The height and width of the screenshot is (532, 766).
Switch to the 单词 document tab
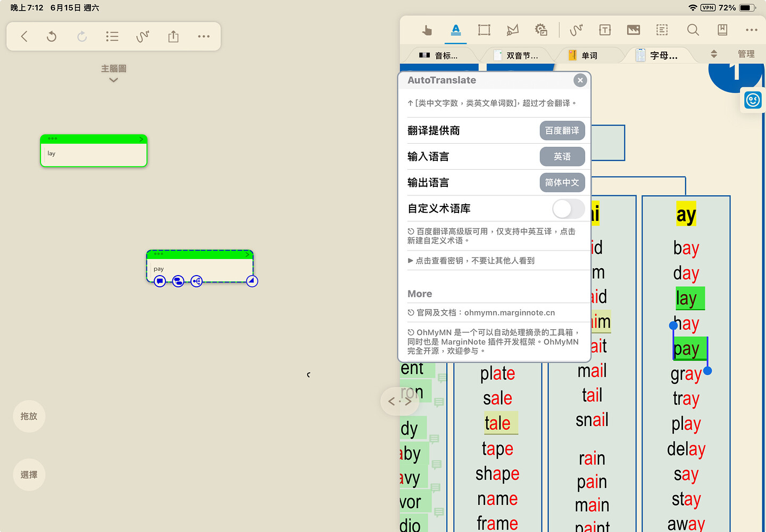tap(583, 55)
